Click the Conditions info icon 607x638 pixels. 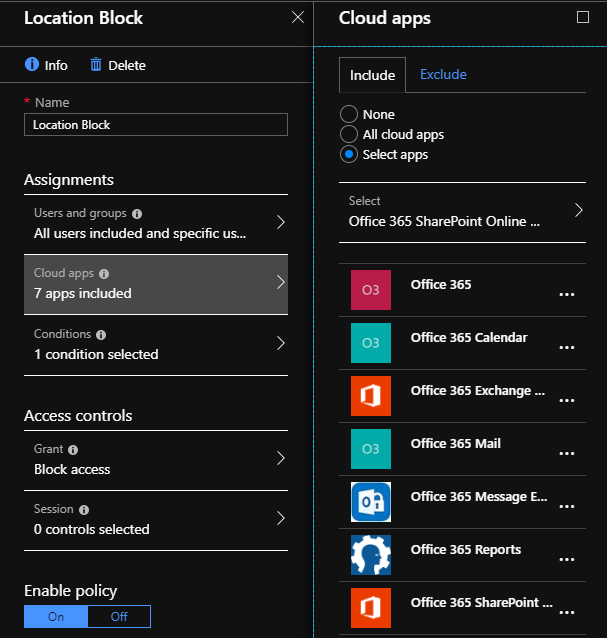pos(101,334)
